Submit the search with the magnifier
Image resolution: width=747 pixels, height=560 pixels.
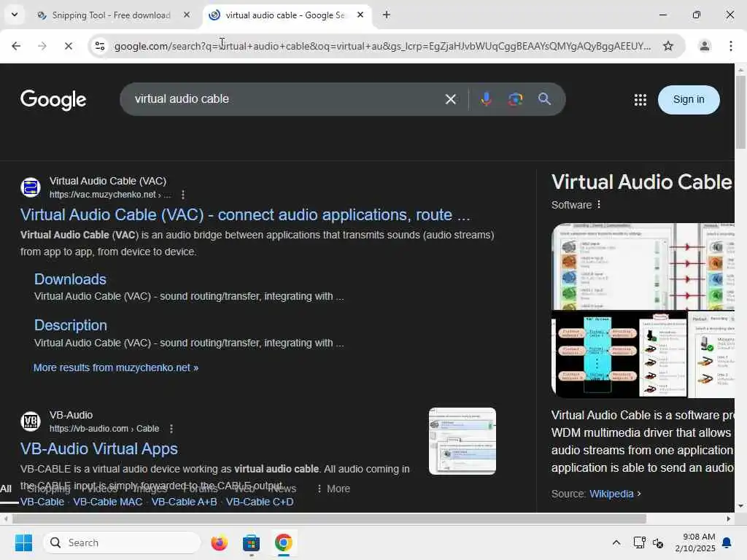tap(544, 99)
